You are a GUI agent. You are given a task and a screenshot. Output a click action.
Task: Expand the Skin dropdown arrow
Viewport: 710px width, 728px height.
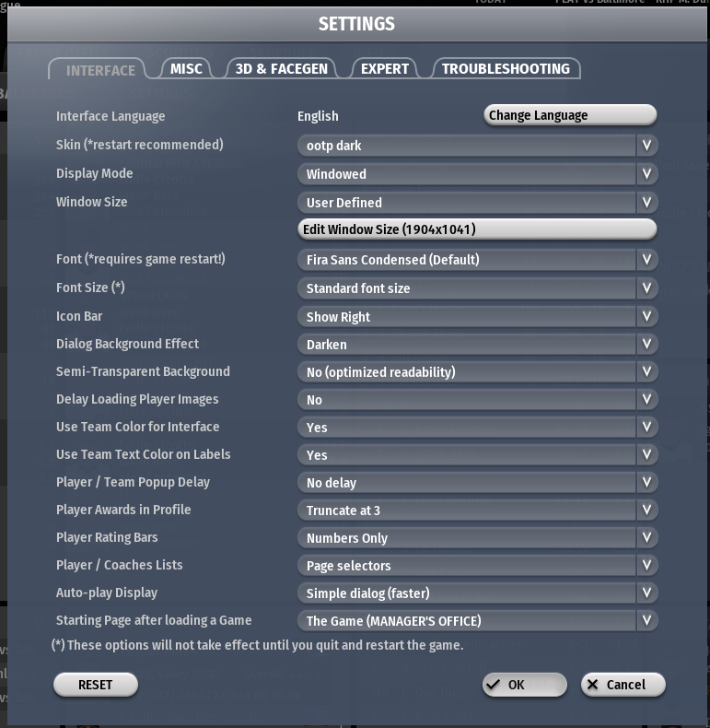pyautogui.click(x=646, y=146)
